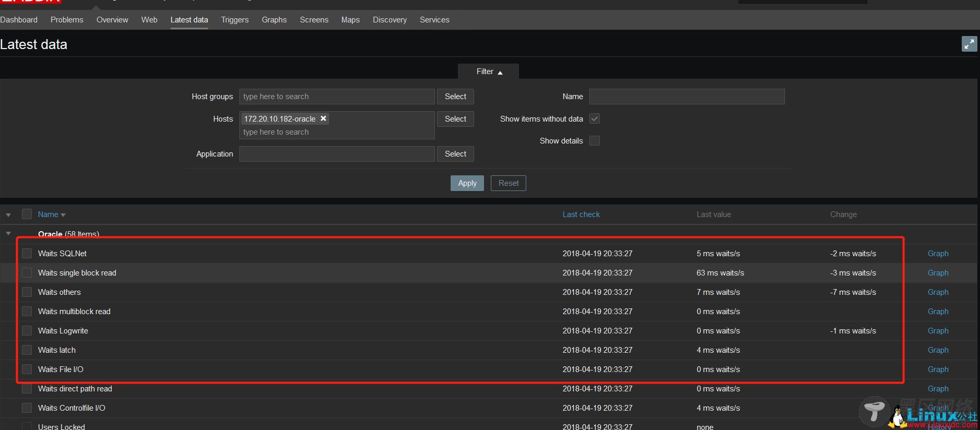980x430 pixels.
Task: Enable Show details checkbox
Action: coord(595,140)
